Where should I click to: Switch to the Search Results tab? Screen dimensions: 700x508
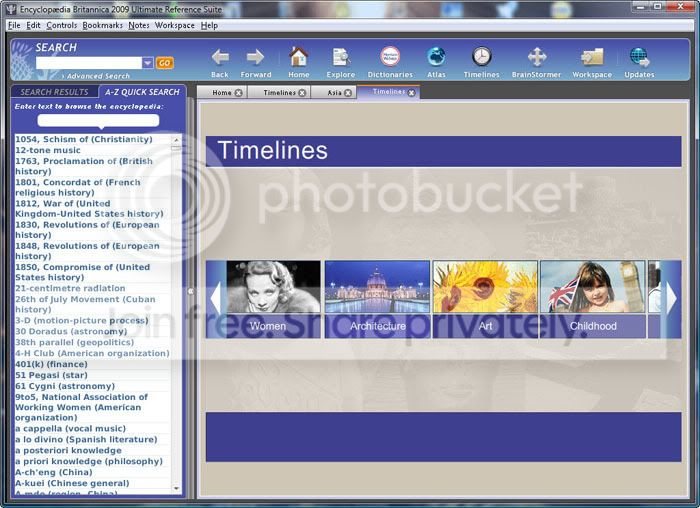click(54, 92)
